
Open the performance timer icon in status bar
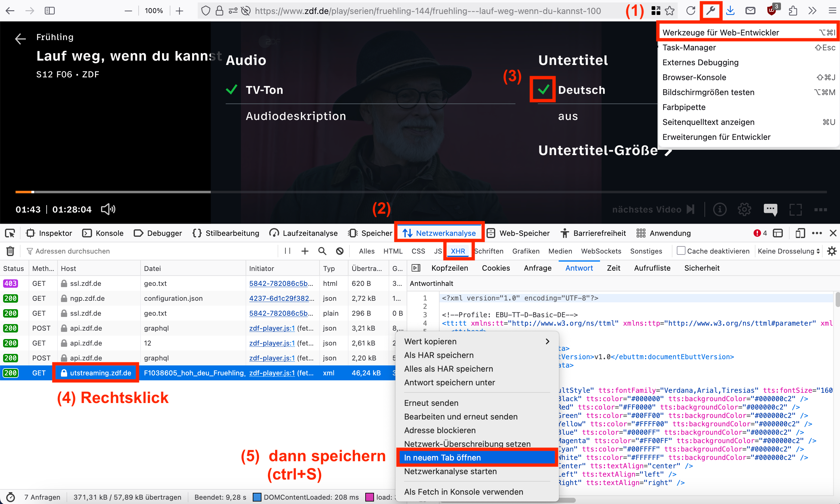[x=11, y=497]
